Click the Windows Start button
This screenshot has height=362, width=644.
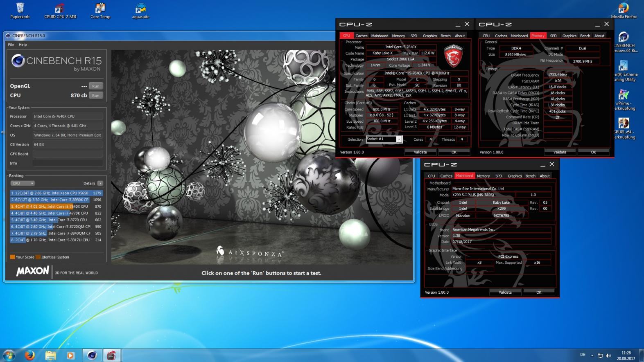pos(9,355)
